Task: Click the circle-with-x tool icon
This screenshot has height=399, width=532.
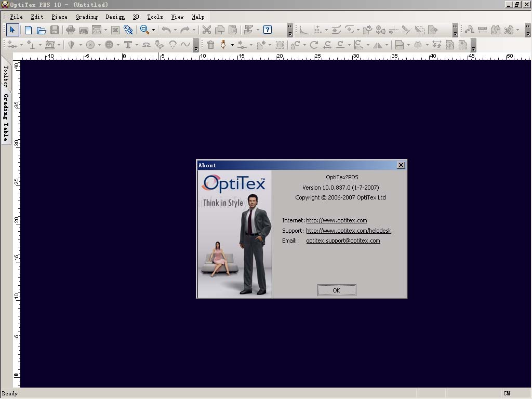Action: (x=90, y=45)
